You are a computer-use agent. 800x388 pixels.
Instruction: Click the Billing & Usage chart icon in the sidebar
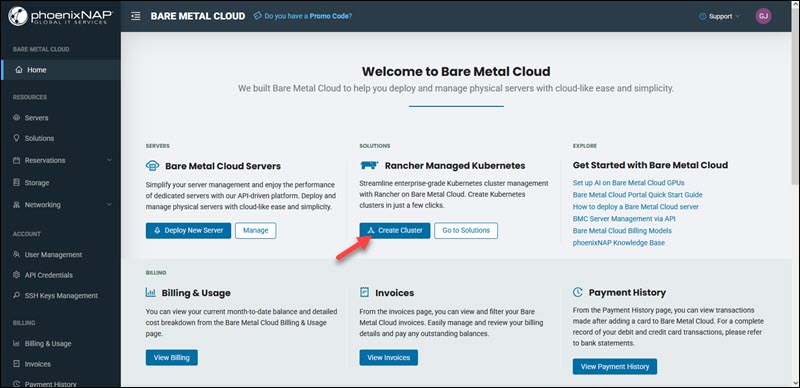(x=16, y=344)
